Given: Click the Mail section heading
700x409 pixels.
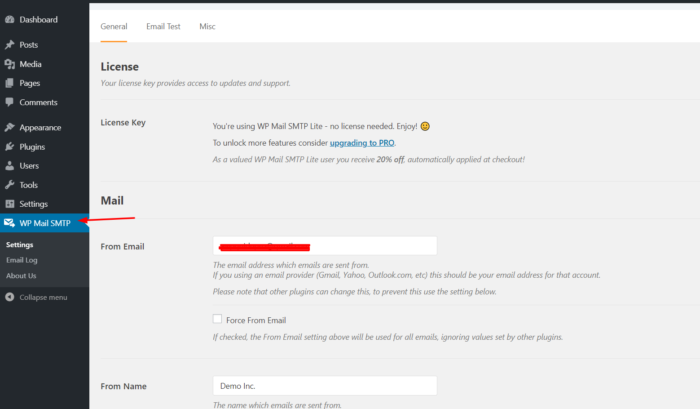Looking at the screenshot, I should [x=112, y=200].
